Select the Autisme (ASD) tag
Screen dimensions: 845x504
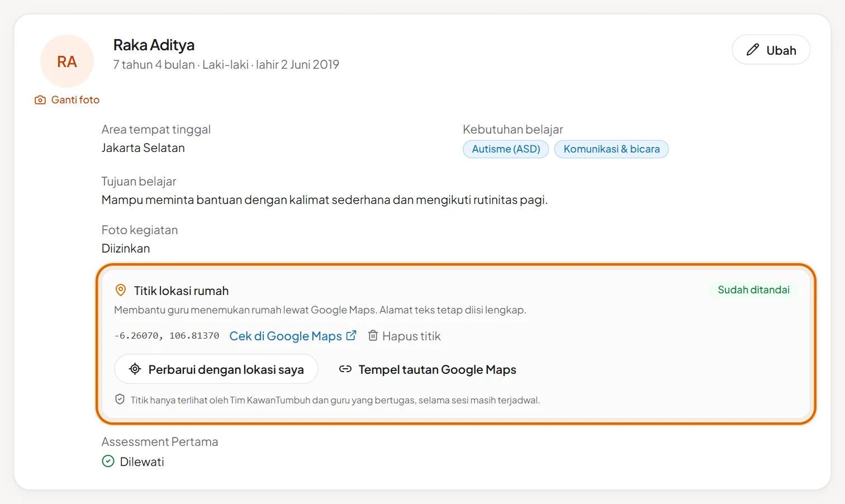pyautogui.click(x=506, y=149)
